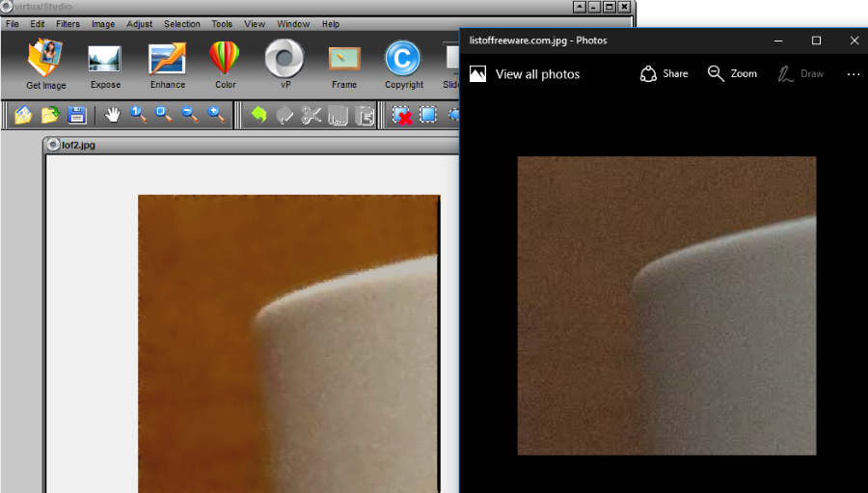Open the Image menu
The height and width of the screenshot is (493, 868).
point(103,24)
